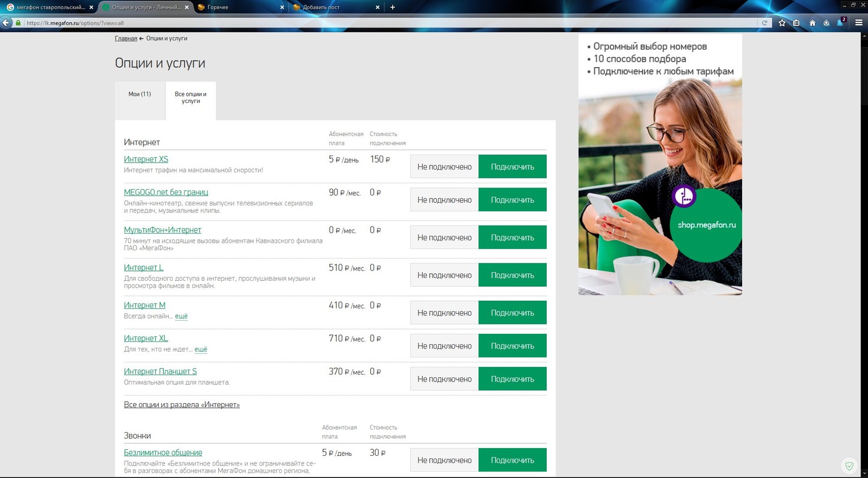The width and height of the screenshot is (868, 478).
Task: Click 'Не подключено' status for Интернет L
Action: coord(444,275)
